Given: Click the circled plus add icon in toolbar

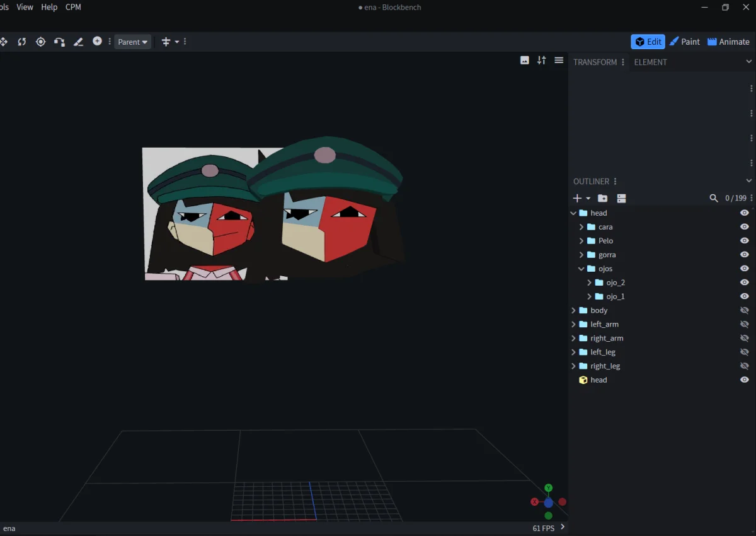Looking at the screenshot, I should 97,41.
